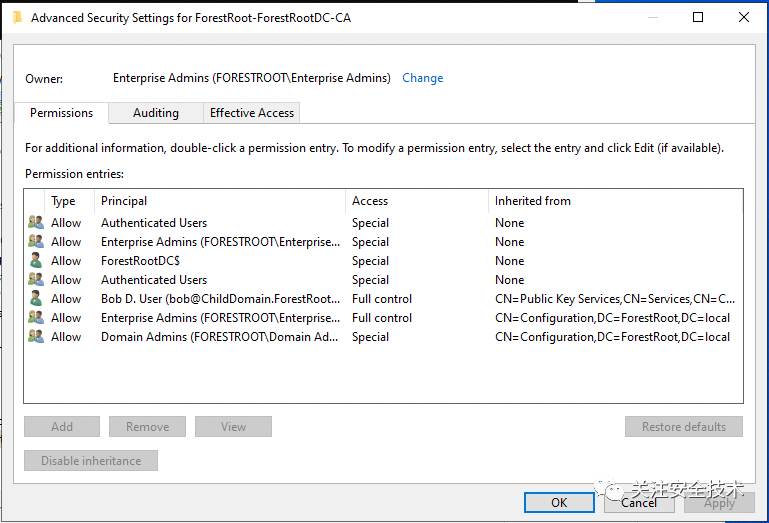Select the Bob D. User permission entry

(x=383, y=299)
